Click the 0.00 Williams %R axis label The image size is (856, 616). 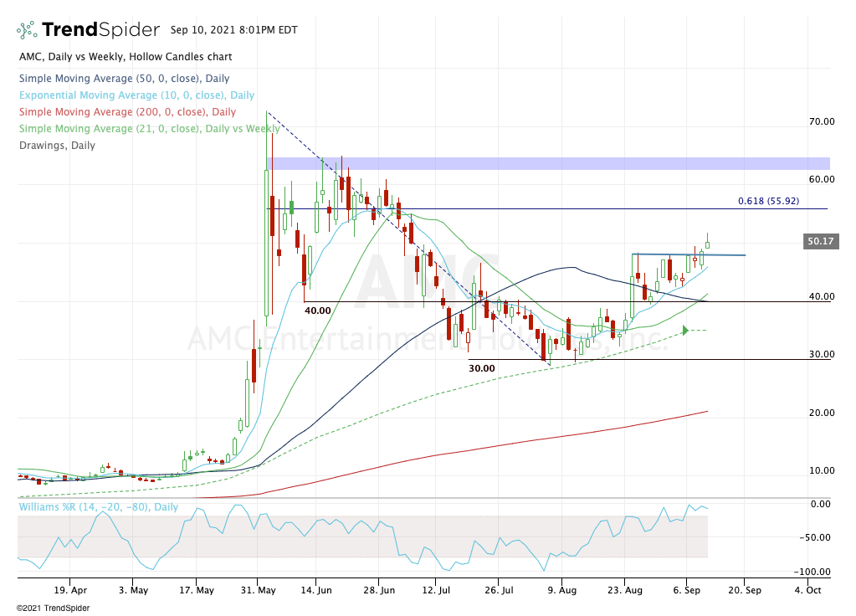coord(821,504)
